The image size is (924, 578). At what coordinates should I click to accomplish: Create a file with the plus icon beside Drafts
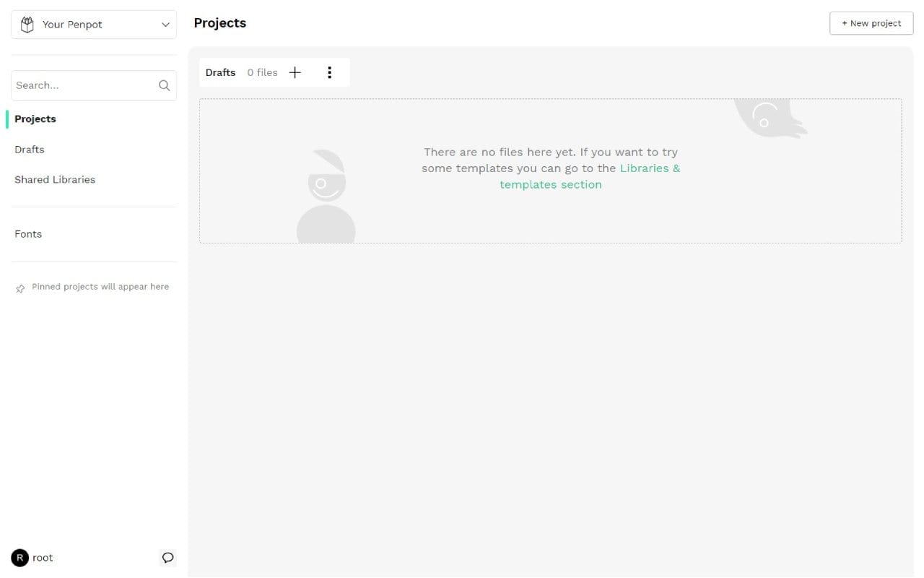point(295,72)
